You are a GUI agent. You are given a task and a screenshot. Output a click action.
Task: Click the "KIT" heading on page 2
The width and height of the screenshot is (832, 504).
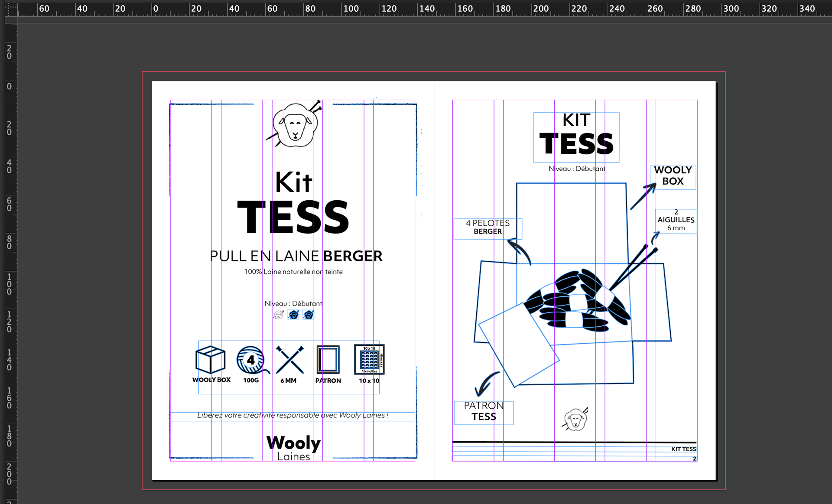[x=576, y=120]
